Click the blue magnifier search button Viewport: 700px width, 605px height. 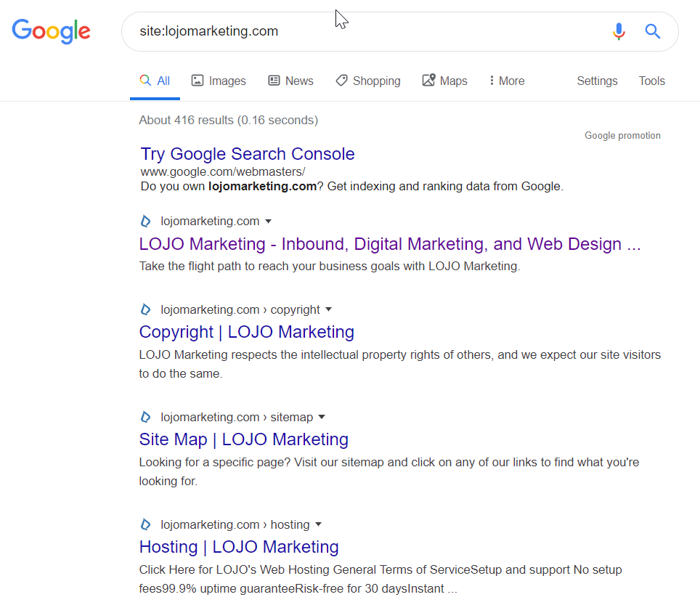(x=653, y=31)
